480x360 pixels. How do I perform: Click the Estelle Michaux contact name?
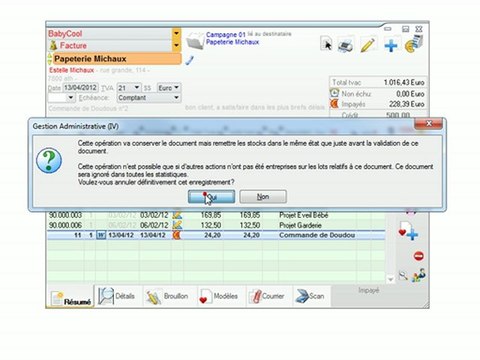(71, 70)
